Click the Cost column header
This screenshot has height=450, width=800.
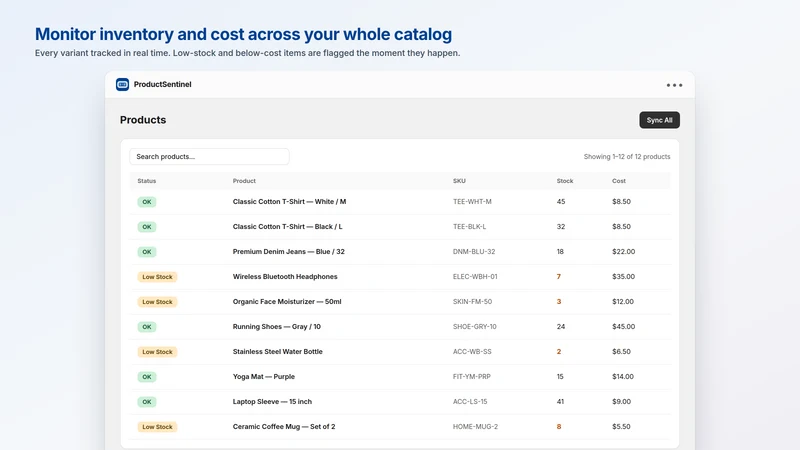tap(619, 181)
